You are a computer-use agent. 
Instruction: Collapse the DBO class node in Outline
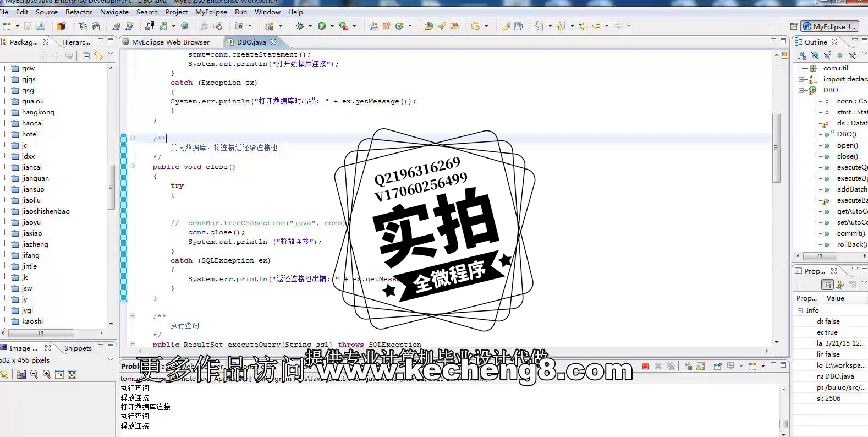click(x=801, y=90)
